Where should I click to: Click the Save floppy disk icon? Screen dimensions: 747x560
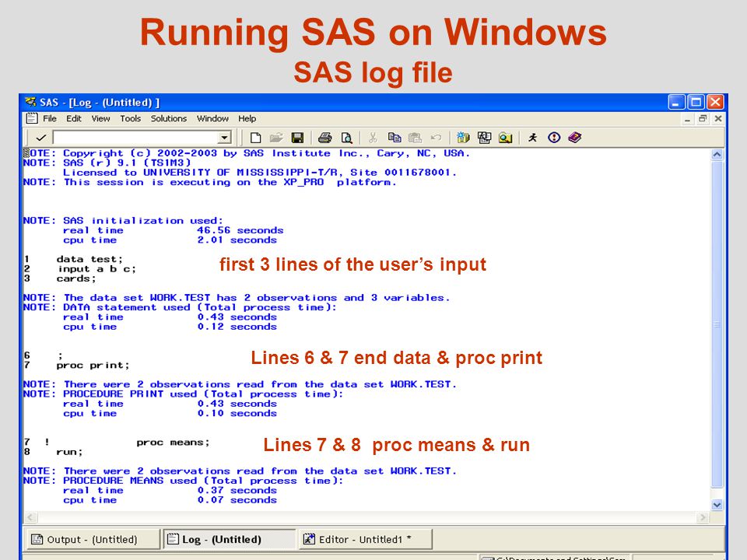(x=297, y=138)
